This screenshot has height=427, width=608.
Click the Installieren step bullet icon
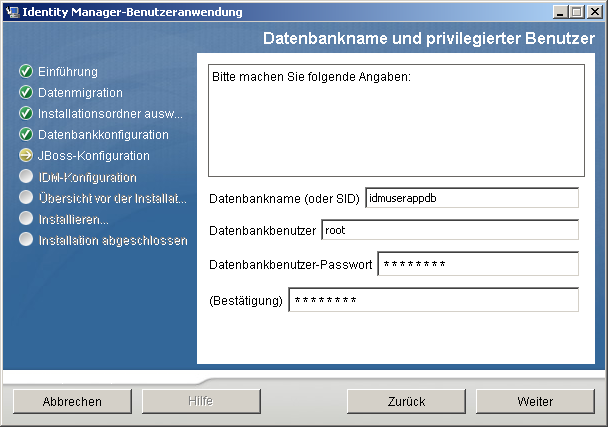pos(26,219)
